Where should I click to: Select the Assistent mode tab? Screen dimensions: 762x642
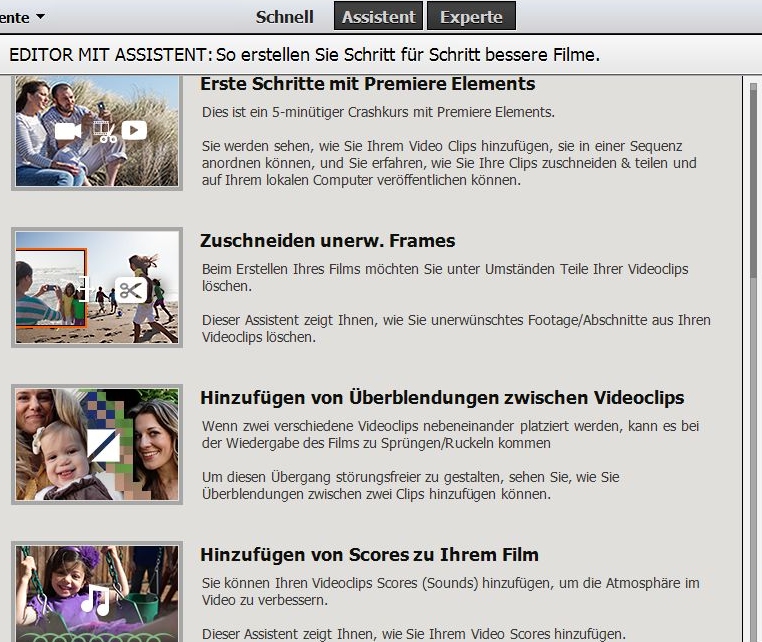pos(378,17)
